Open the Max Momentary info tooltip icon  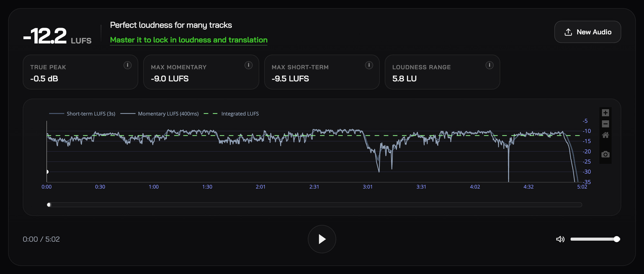coord(248,65)
